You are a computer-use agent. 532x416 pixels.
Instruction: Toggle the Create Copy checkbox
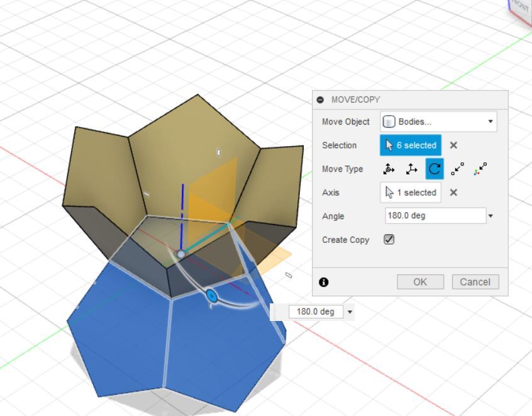click(x=389, y=239)
